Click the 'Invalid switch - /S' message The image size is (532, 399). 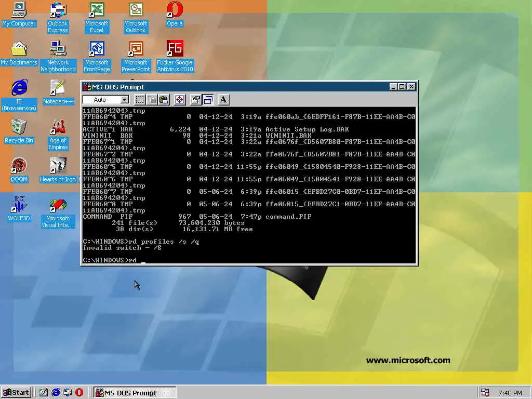122,248
